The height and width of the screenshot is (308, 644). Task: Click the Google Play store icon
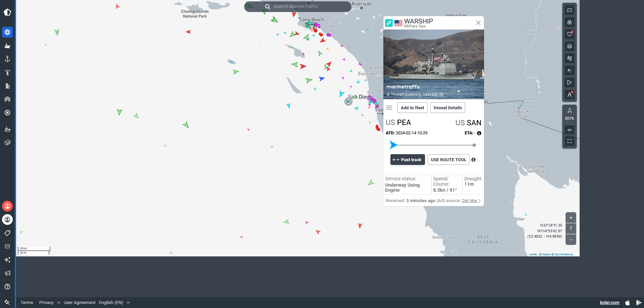pos(639,302)
